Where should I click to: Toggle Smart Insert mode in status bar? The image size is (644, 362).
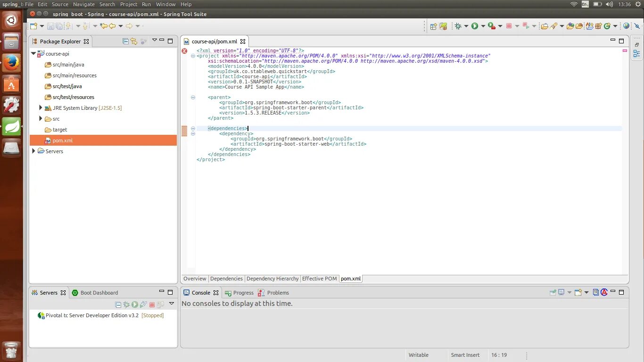click(x=465, y=355)
